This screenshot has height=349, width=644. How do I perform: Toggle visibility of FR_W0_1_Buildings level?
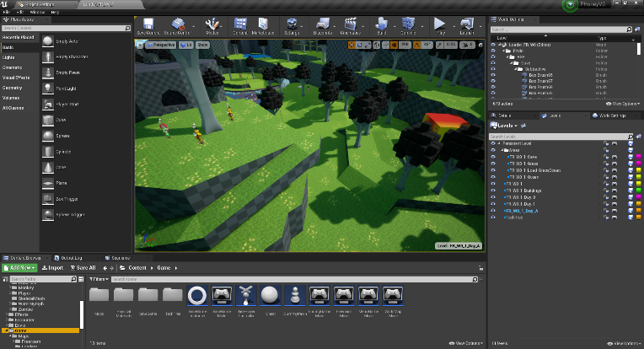tap(493, 191)
